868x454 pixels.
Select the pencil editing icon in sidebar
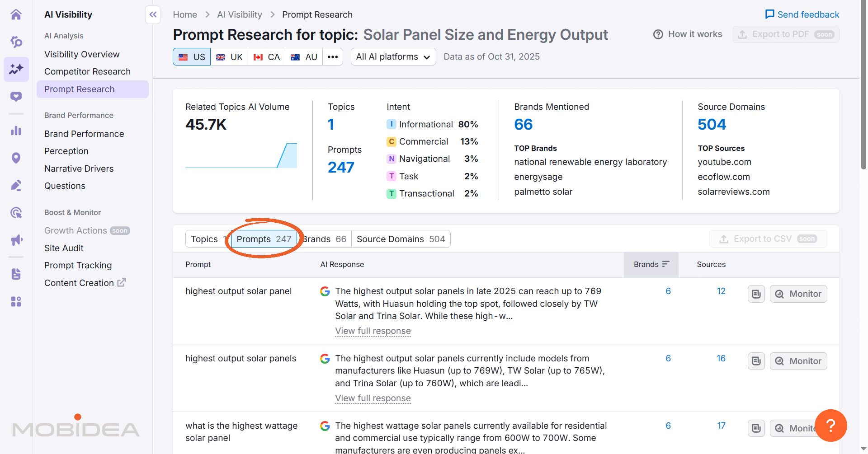[16, 185]
